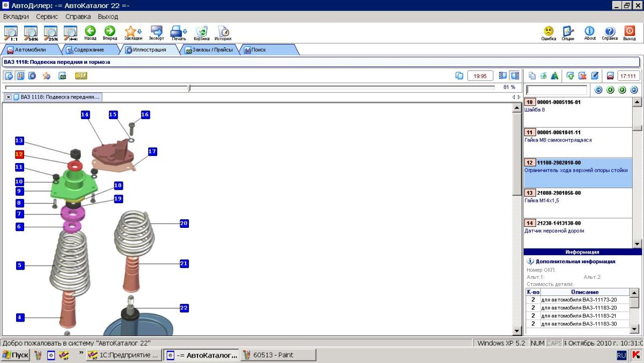Jump to last part in list
The image size is (644, 363).
[x=634, y=90]
